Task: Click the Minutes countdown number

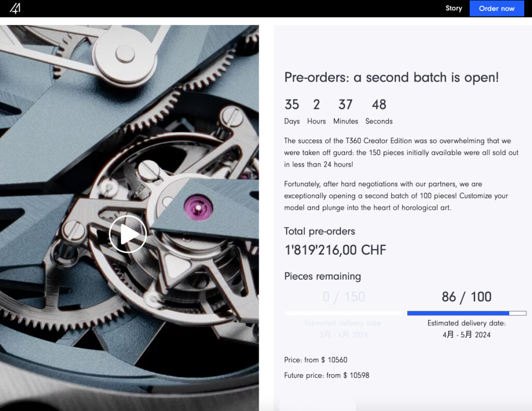Action: 345,104
